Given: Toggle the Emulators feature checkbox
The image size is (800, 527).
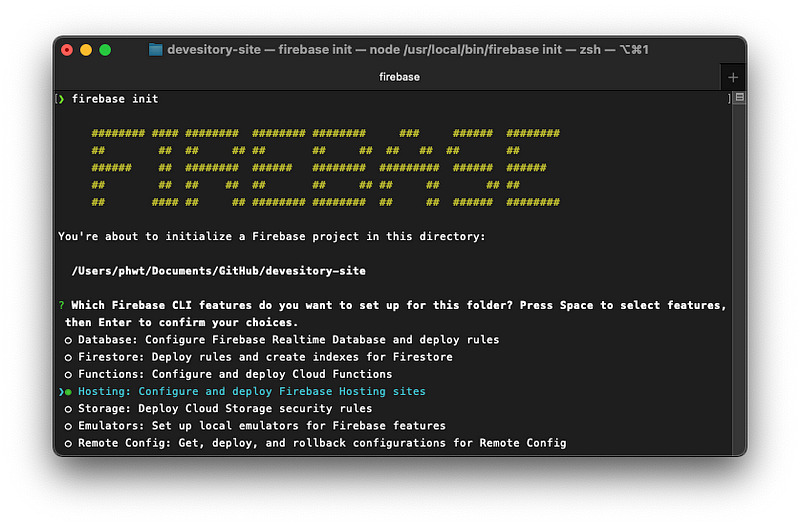Looking at the screenshot, I should tap(68, 426).
